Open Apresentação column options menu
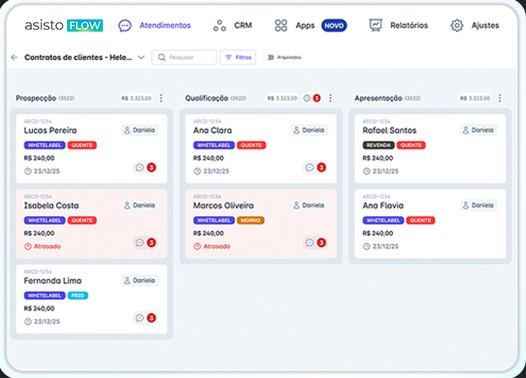 click(x=500, y=98)
